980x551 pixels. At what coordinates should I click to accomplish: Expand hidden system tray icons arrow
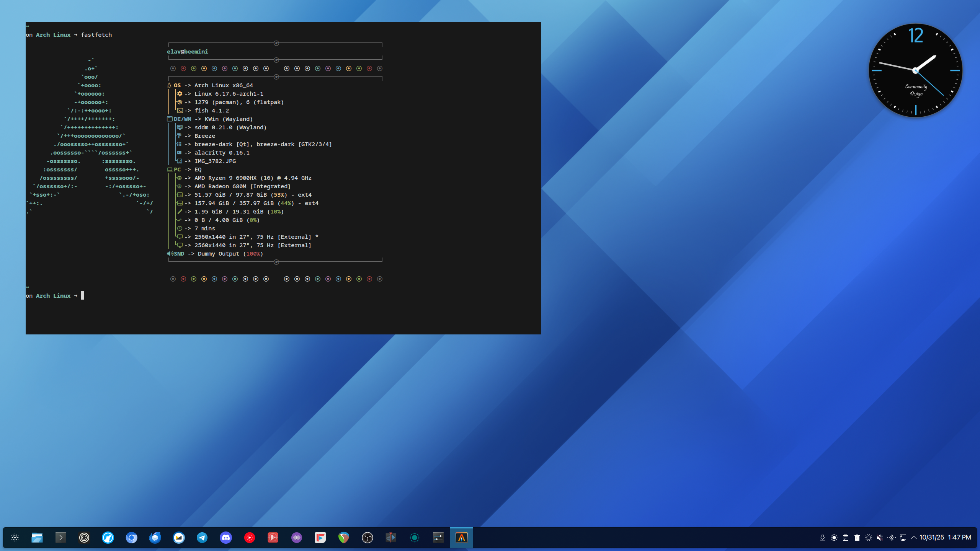(914, 538)
